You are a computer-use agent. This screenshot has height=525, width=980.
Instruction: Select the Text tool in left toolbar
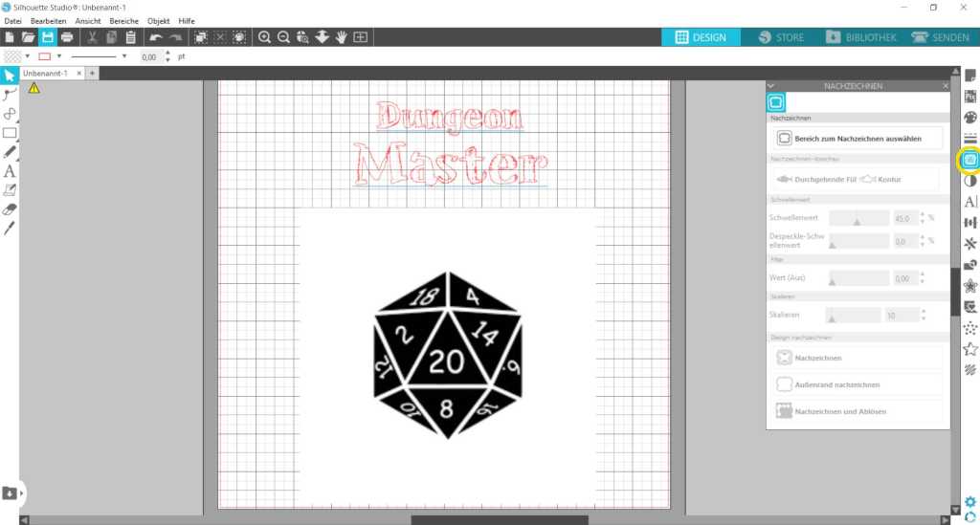tap(10, 171)
